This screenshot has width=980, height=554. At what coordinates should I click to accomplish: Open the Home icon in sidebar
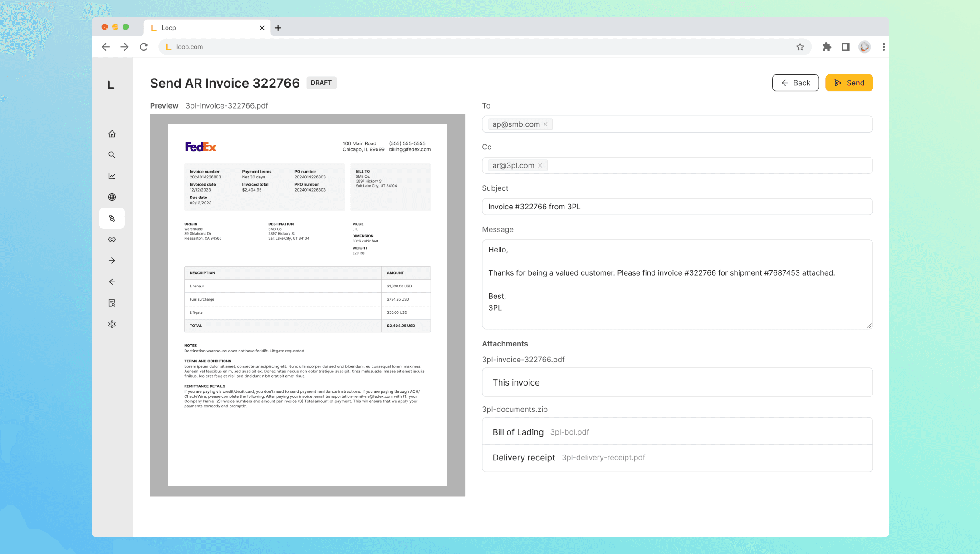(112, 134)
